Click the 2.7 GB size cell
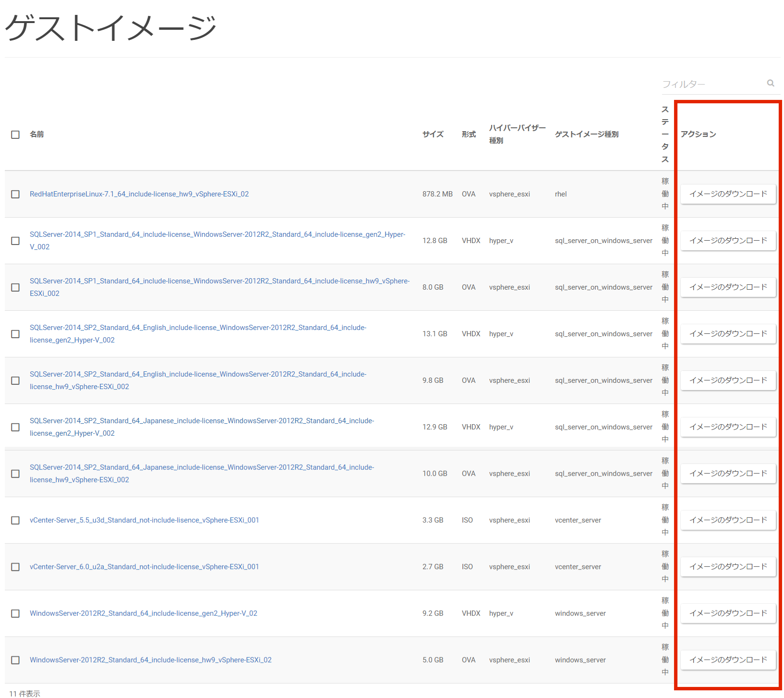The width and height of the screenshot is (784, 698). 433,567
